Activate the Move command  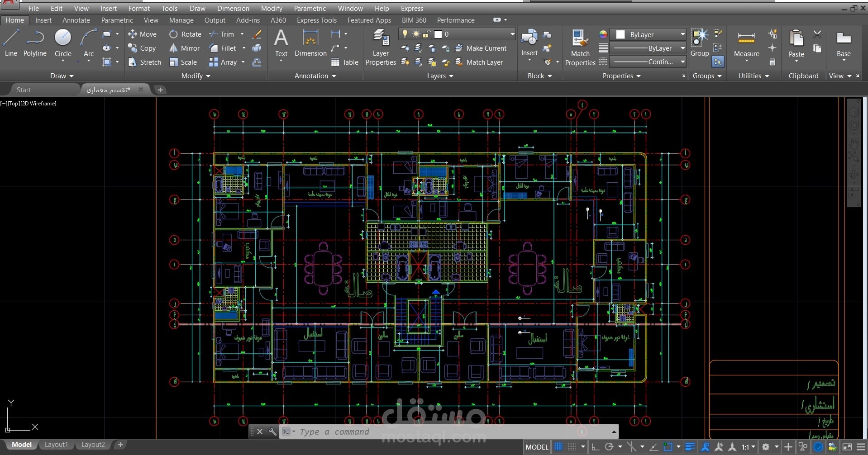click(142, 34)
